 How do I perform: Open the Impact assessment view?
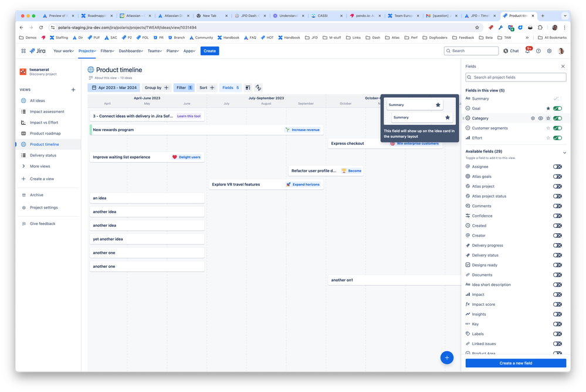(48, 112)
